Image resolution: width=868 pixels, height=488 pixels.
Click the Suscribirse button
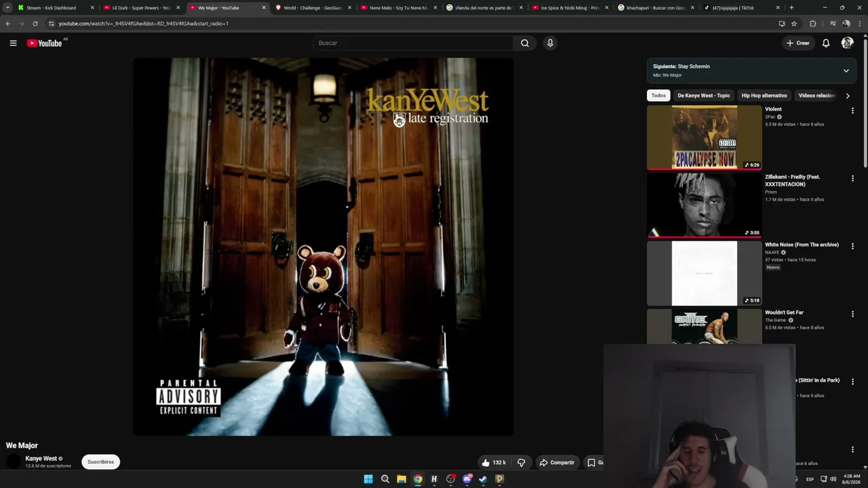pos(100,462)
